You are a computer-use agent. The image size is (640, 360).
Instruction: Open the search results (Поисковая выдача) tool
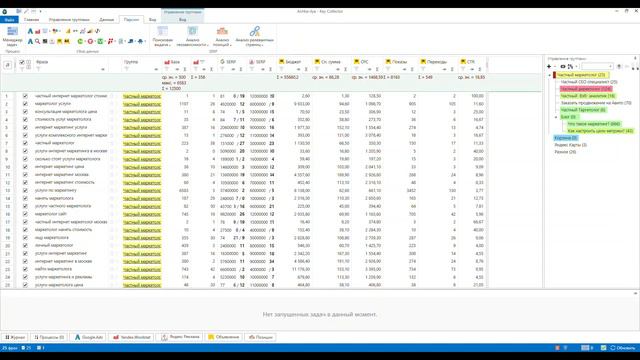(162, 36)
